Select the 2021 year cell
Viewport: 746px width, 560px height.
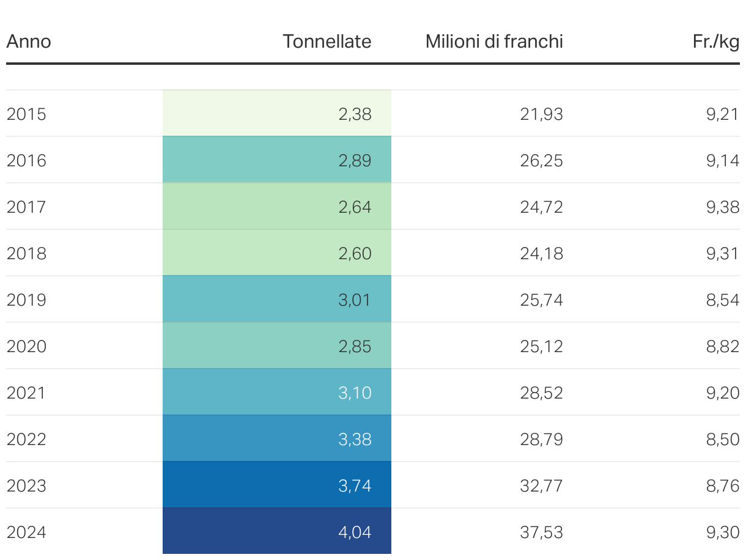(x=26, y=393)
